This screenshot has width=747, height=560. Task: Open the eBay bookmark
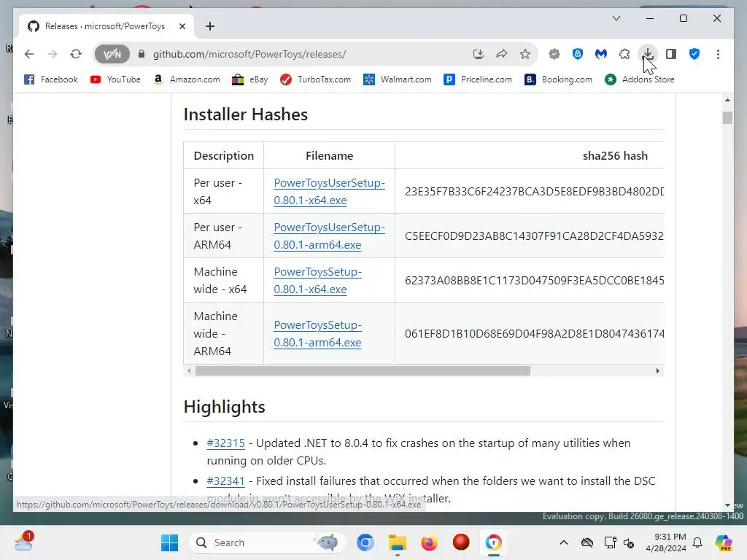click(249, 79)
